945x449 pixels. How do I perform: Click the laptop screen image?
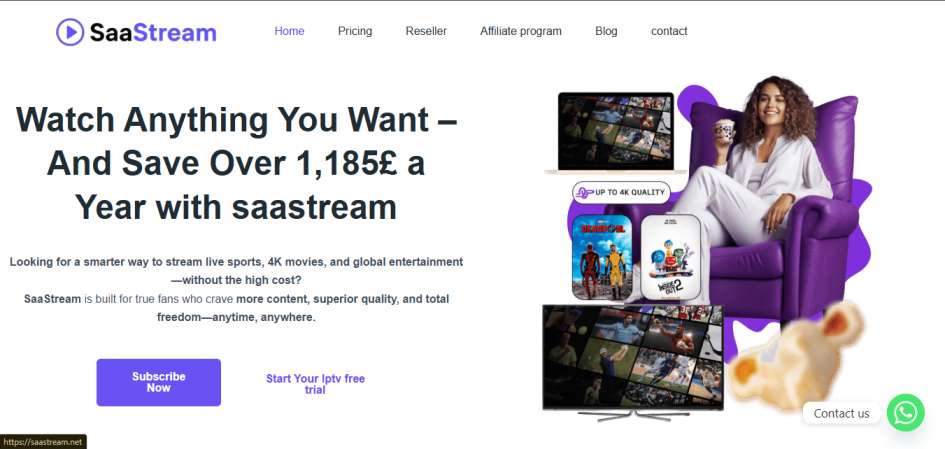pos(616,130)
